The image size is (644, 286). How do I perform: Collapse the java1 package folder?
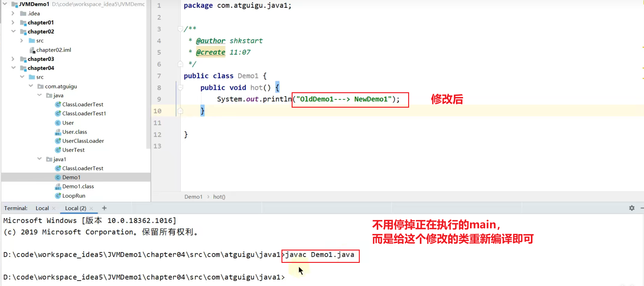point(39,159)
